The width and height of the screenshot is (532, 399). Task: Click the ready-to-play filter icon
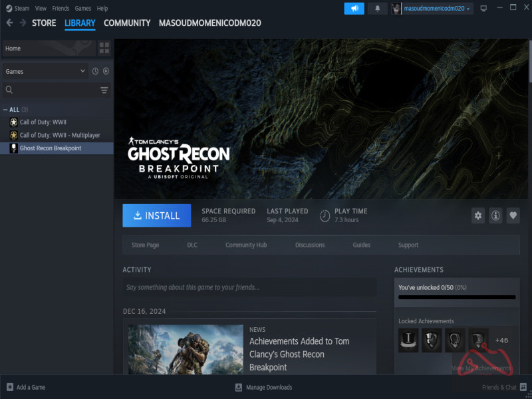point(106,71)
